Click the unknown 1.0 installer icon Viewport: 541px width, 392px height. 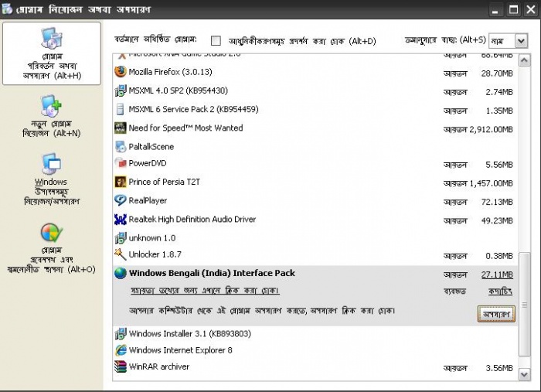click(121, 238)
